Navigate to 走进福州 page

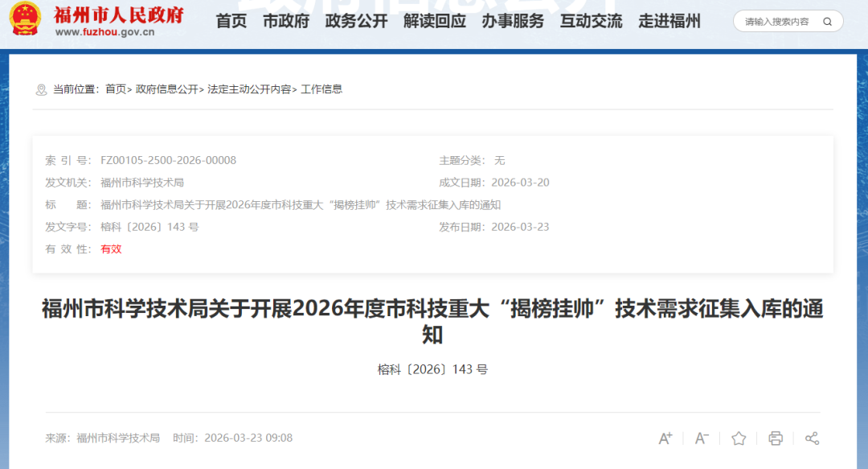coord(669,22)
